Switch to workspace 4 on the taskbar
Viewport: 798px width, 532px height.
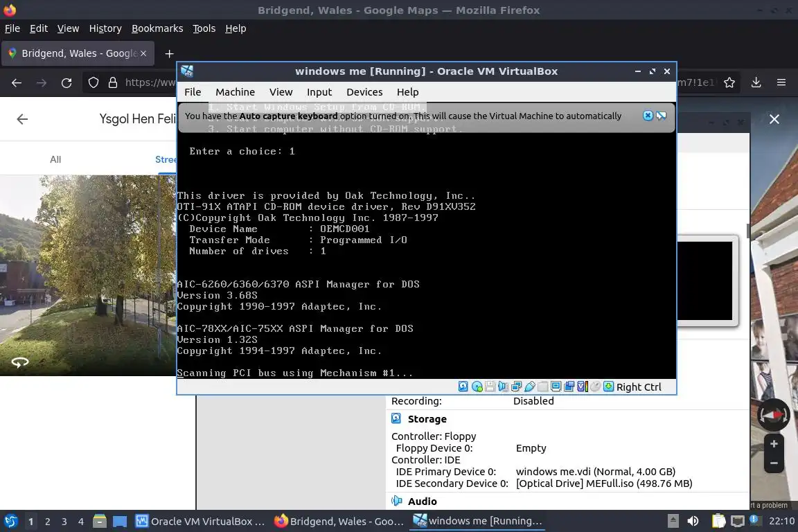[80, 522]
